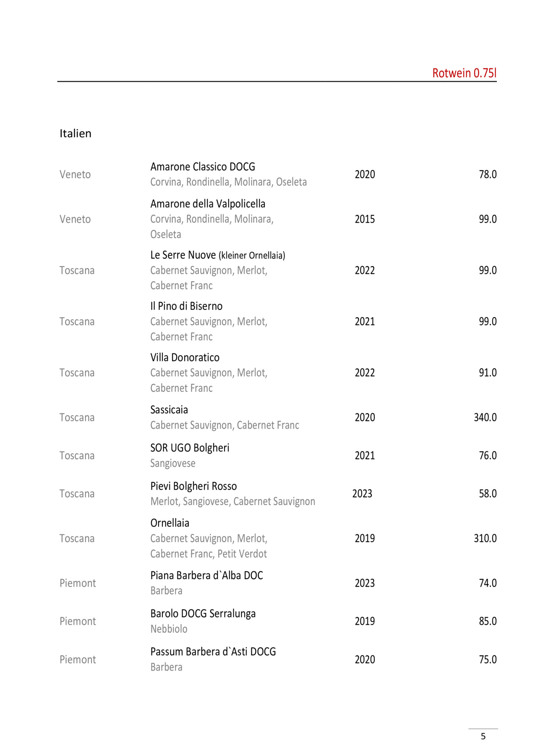Select the 310.0 price for Ornellaia
The image size is (535, 756).
tap(485, 539)
